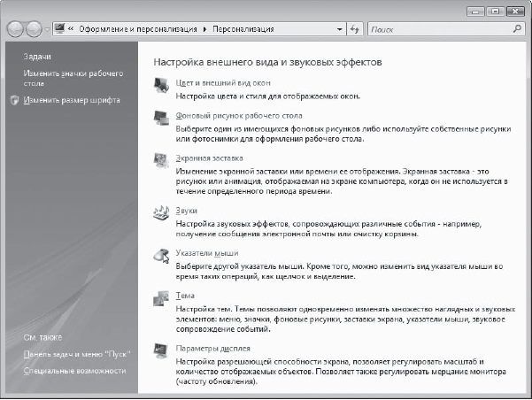
Task: Close the Персонализация window
Action: [x=515, y=12]
